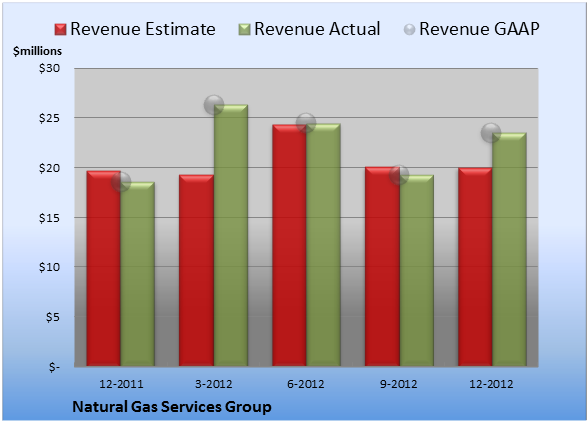Click the GAAP marker above 3-2012

point(214,105)
